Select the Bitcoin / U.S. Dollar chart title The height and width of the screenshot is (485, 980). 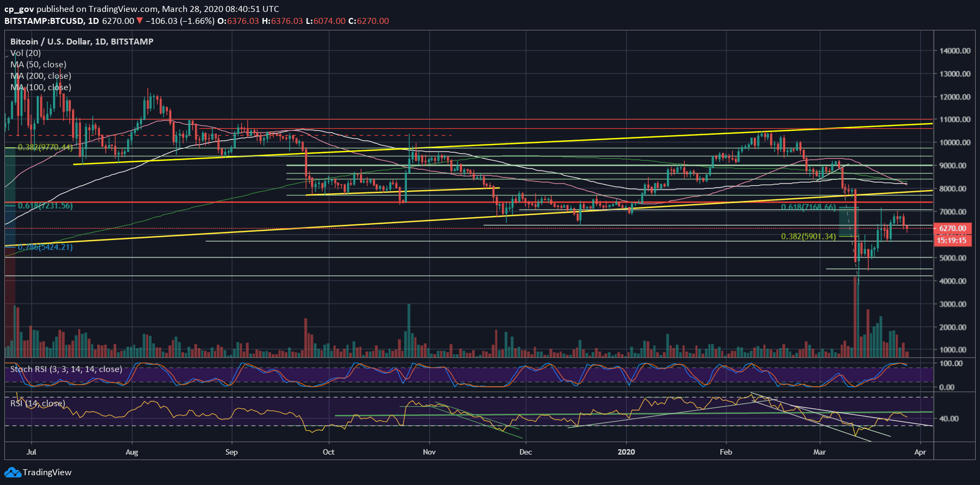(x=82, y=41)
